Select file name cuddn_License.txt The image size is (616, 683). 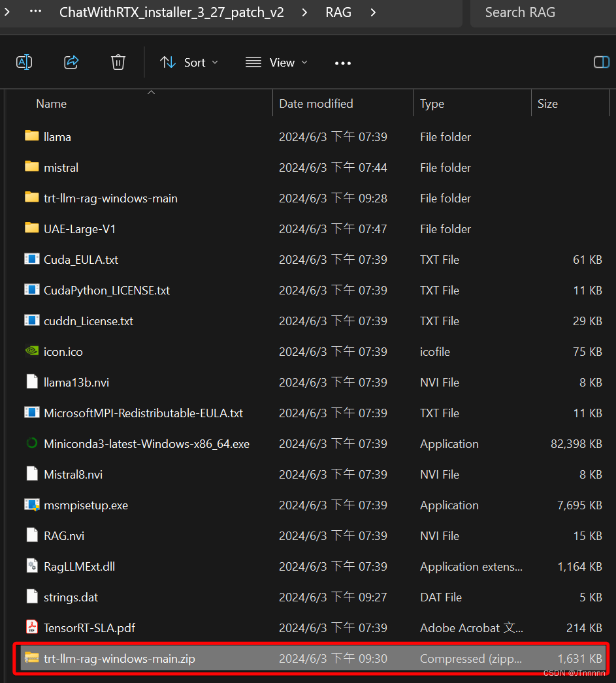88,321
